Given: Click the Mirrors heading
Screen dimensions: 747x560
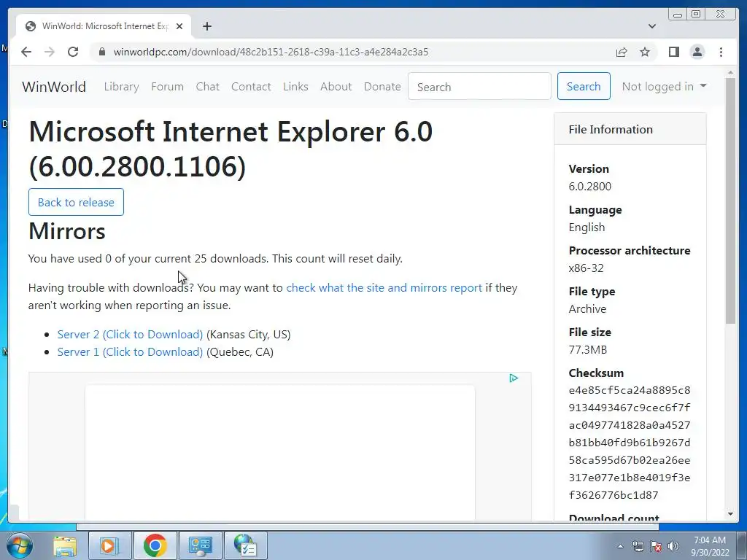Looking at the screenshot, I should [x=66, y=231].
